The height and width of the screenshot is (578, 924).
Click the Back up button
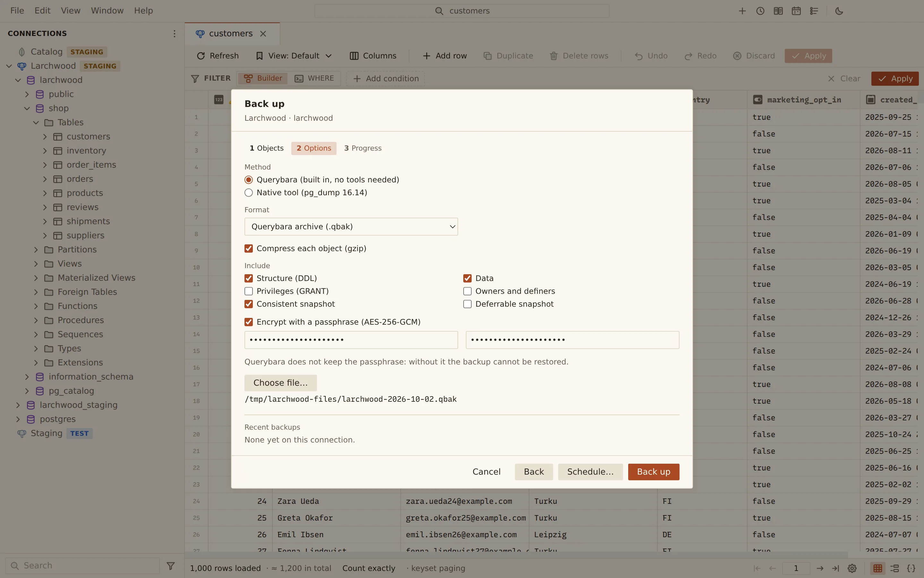pos(653,472)
